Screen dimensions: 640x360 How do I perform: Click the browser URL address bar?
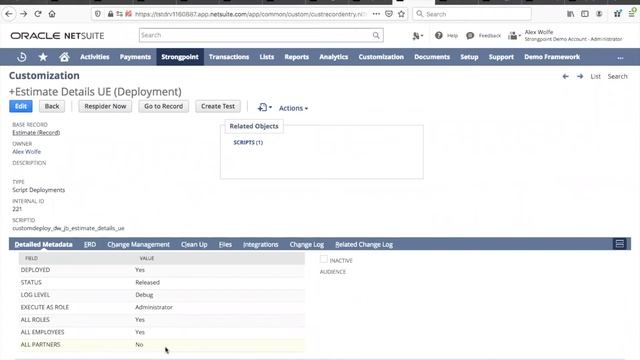click(x=249, y=14)
